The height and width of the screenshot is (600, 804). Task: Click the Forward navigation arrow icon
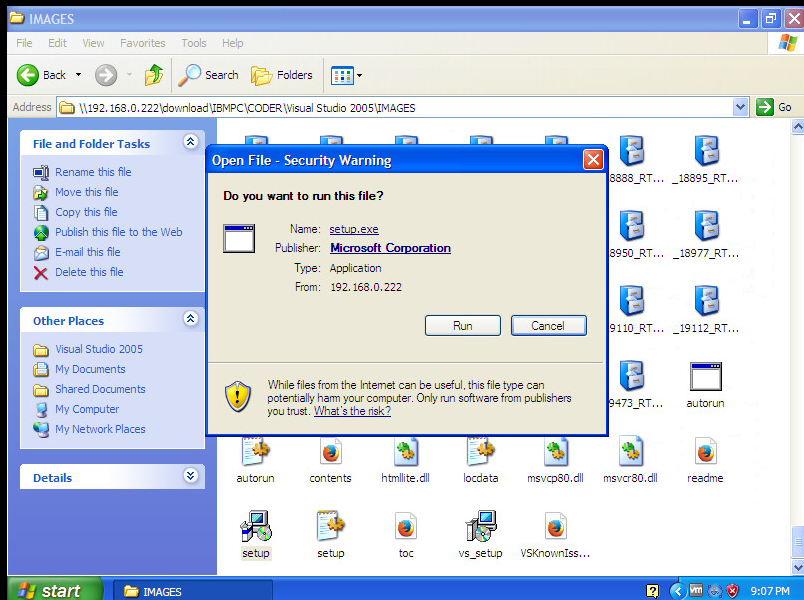pyautogui.click(x=106, y=75)
